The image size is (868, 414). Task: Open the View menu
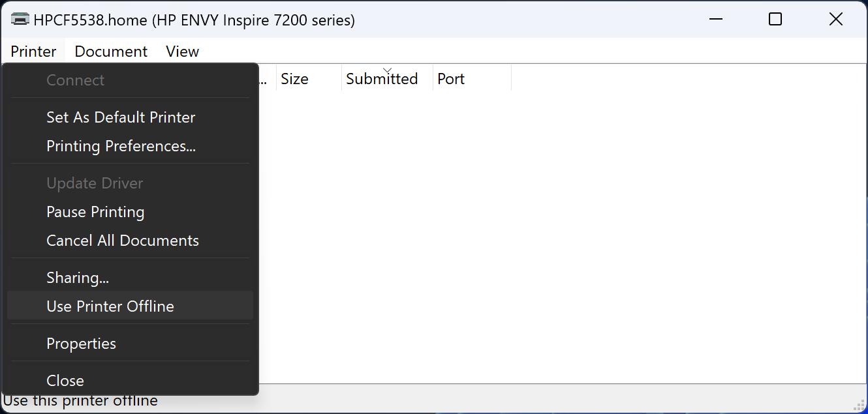click(x=182, y=52)
